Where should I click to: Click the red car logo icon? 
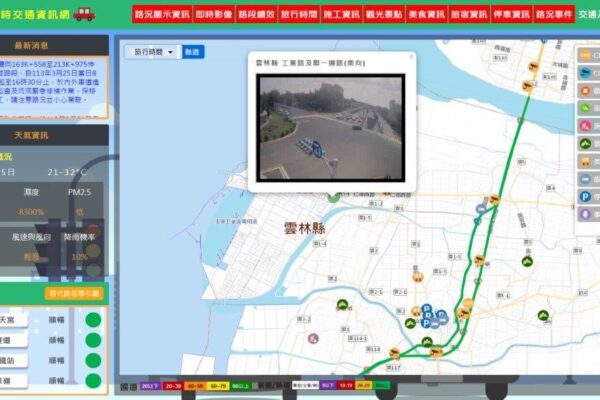tap(84, 14)
